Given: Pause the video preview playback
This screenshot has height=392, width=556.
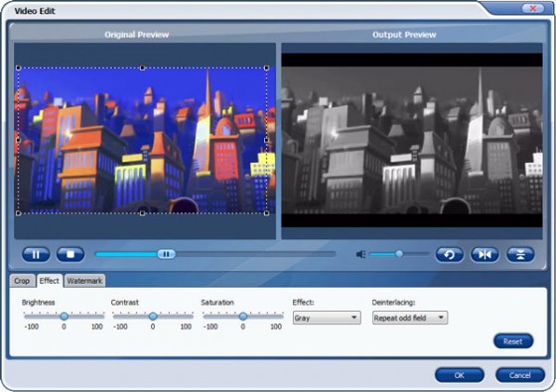Looking at the screenshot, I should click(x=36, y=254).
